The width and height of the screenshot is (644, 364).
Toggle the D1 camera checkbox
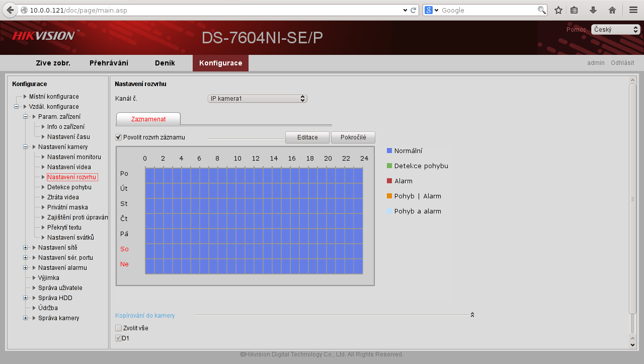coord(119,338)
